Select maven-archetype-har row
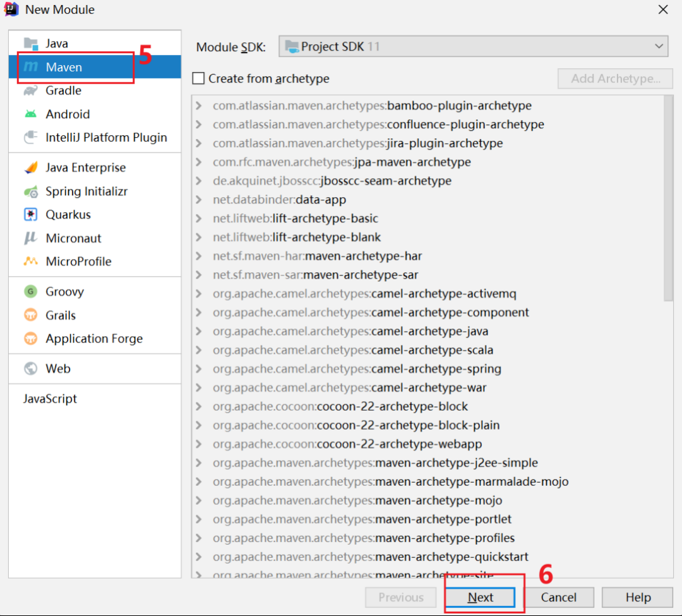682x616 pixels. tap(428, 256)
